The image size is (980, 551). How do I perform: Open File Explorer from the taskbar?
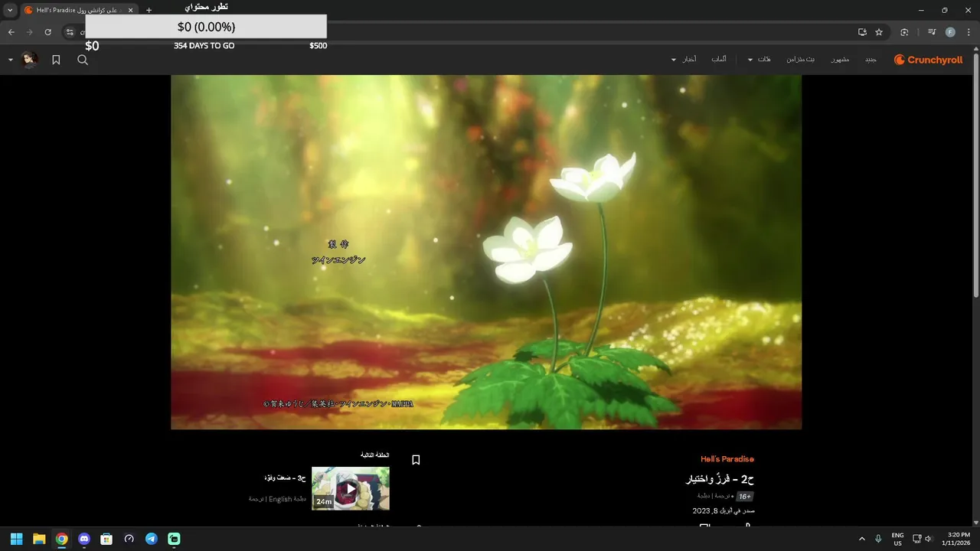[x=39, y=539]
